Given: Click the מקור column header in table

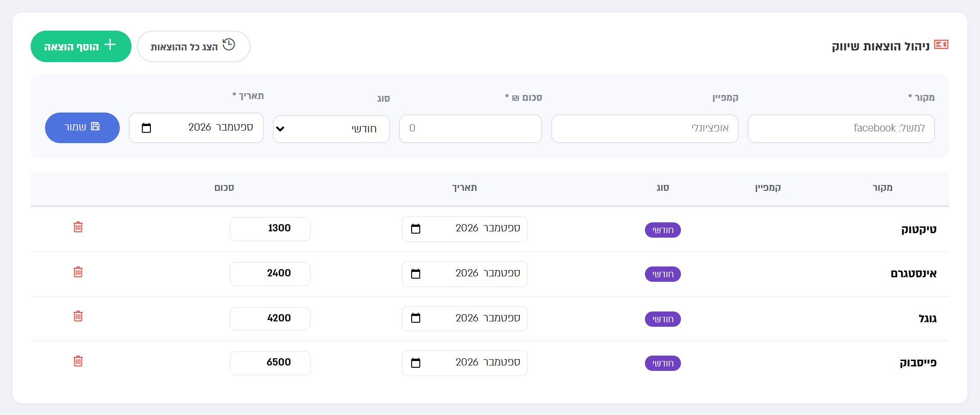Looking at the screenshot, I should [883, 188].
